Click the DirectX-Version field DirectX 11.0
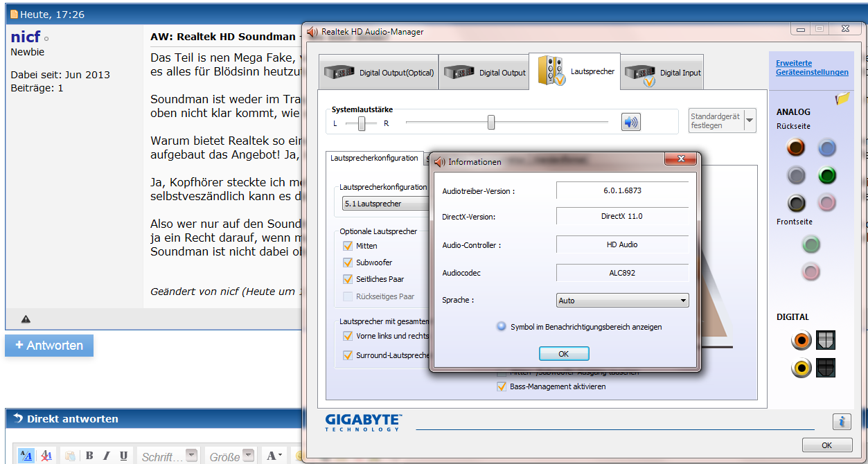This screenshot has height=464, width=868. 622,216
